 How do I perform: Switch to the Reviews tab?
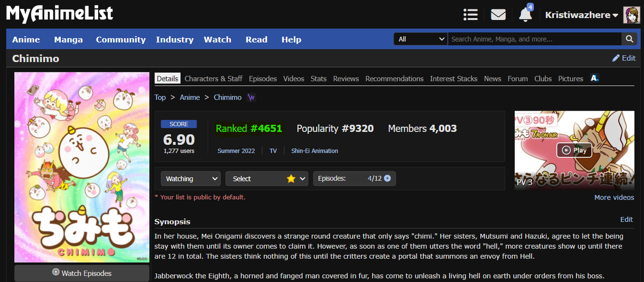(x=346, y=78)
